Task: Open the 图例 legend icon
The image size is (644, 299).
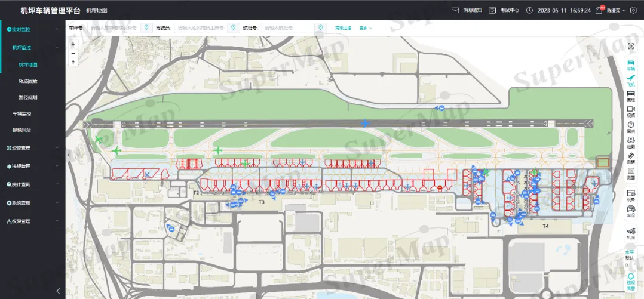Action: [631, 126]
